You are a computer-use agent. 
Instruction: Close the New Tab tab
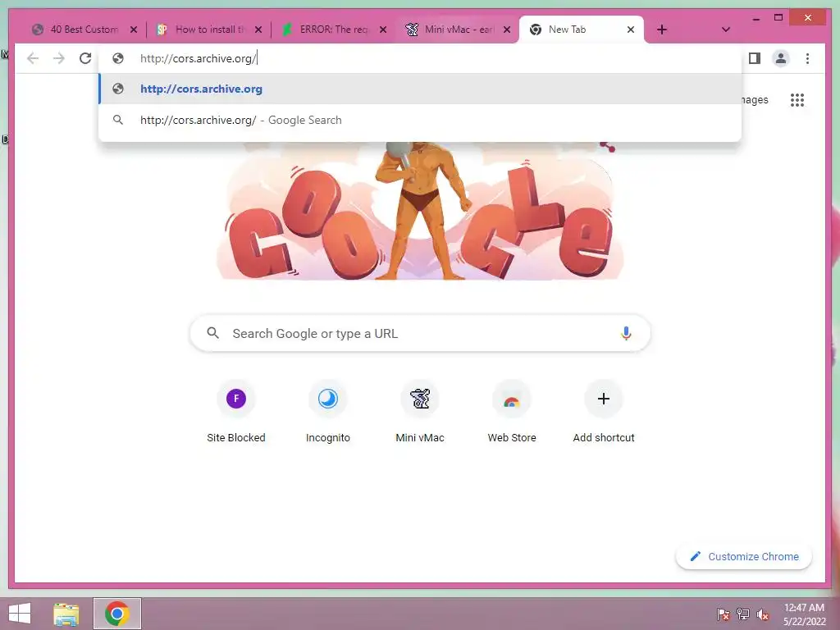coord(631,30)
